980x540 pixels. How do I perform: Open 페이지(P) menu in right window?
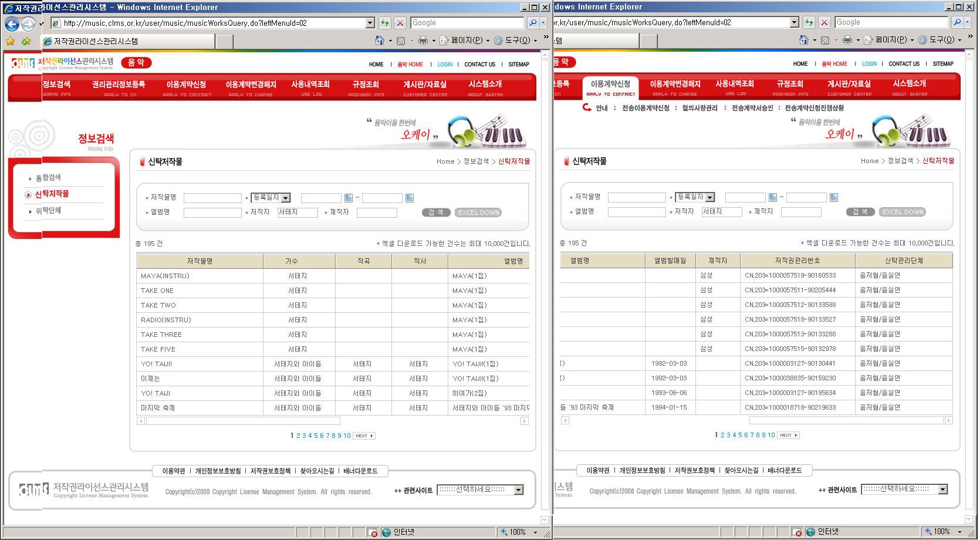click(x=890, y=40)
